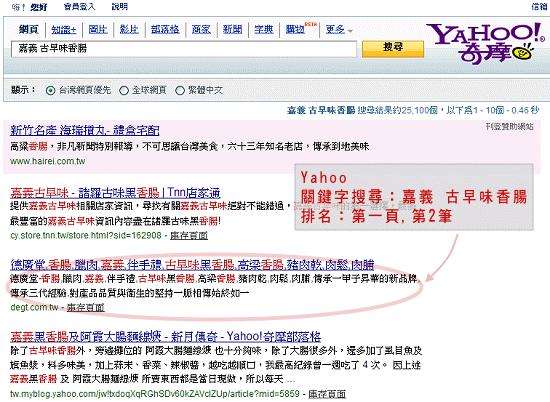Click the 會員登入 member login link
This screenshot has width=550, height=402.
click(x=79, y=6)
